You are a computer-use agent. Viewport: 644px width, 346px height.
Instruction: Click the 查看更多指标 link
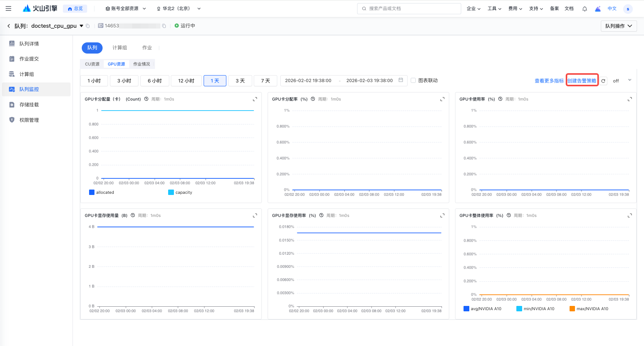click(x=549, y=81)
